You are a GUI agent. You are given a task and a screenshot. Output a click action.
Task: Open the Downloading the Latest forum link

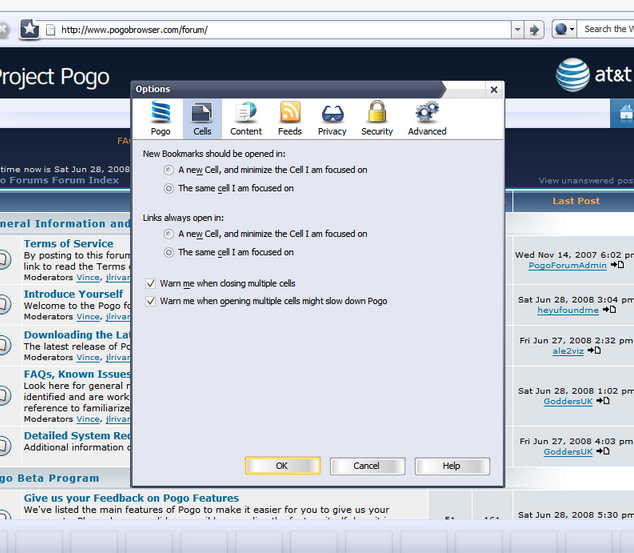(77, 335)
